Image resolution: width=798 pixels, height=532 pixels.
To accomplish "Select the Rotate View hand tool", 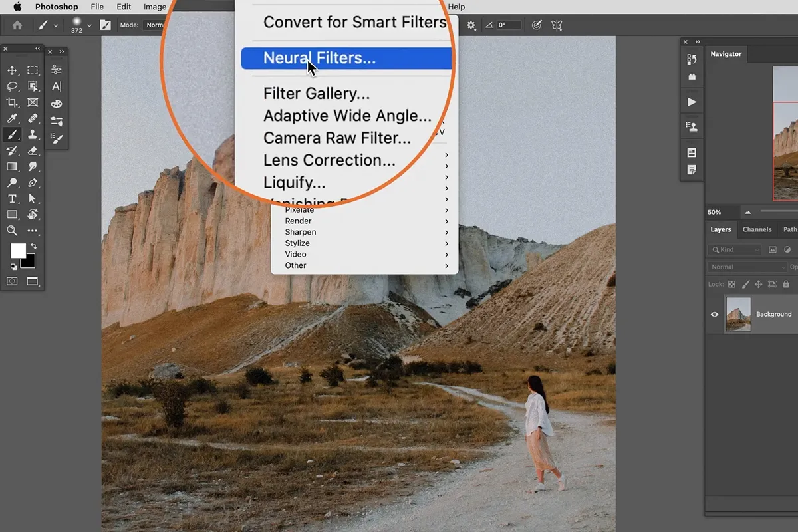I will point(33,215).
